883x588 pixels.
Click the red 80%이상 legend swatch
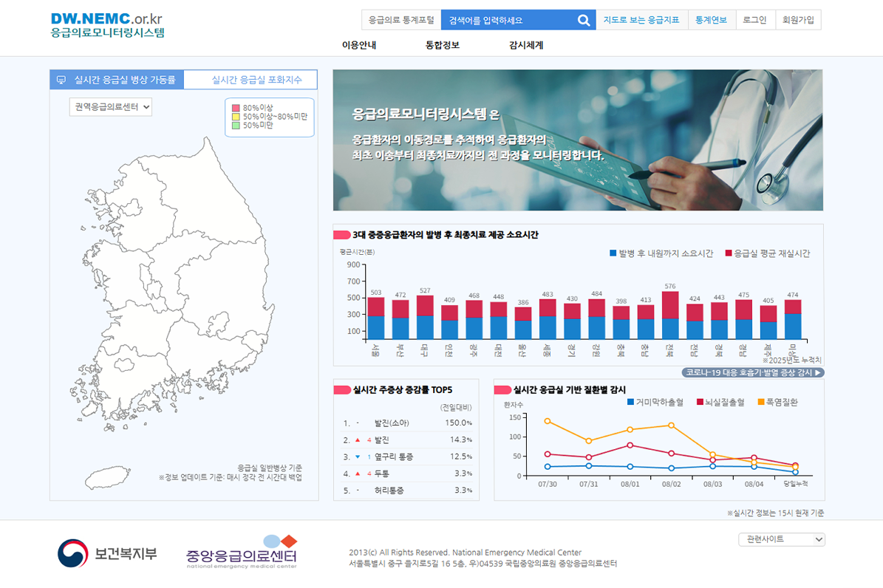pyautogui.click(x=236, y=108)
